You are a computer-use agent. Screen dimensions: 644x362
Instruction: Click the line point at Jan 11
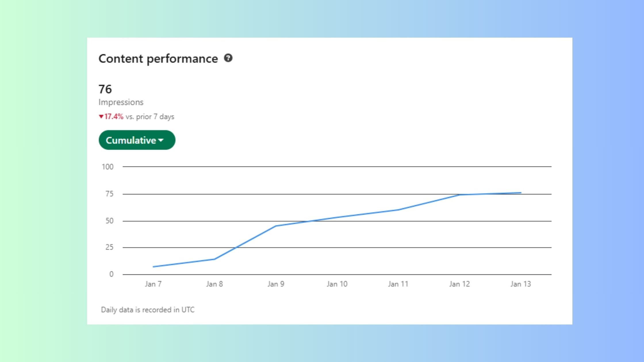pyautogui.click(x=398, y=210)
